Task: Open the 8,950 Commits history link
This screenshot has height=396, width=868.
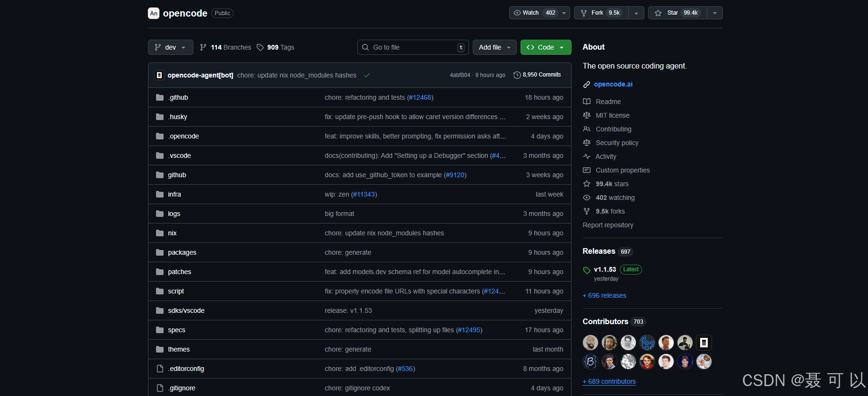Action: pyautogui.click(x=537, y=75)
